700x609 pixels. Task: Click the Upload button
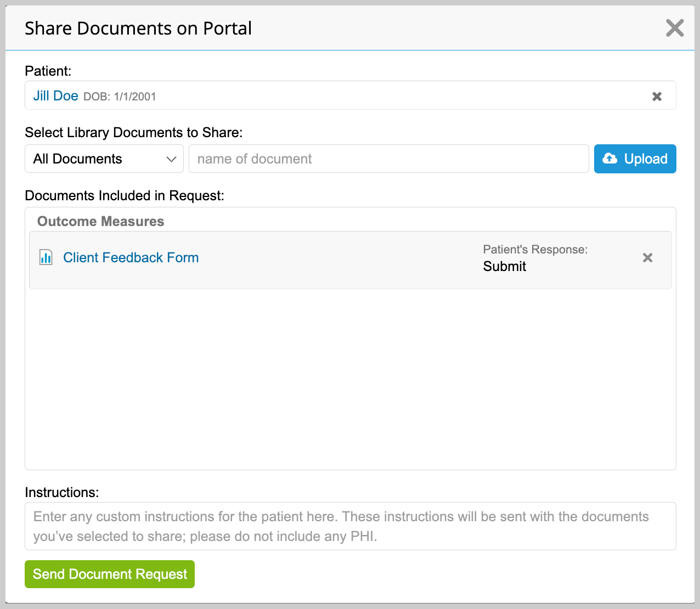point(635,159)
